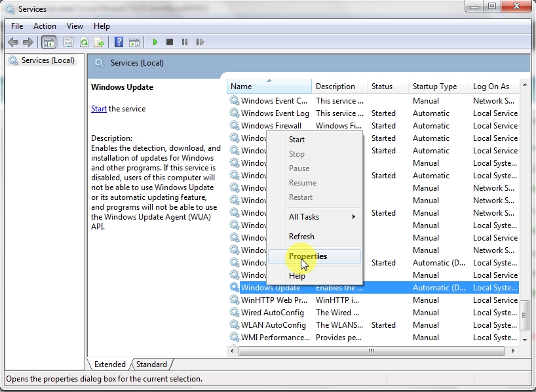Sort by the Startup Type column header
This screenshot has height=392, width=536.
click(438, 86)
